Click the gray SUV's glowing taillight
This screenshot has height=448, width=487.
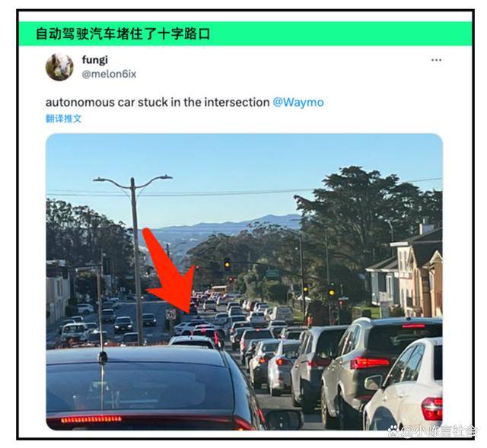pyautogui.click(x=370, y=362)
